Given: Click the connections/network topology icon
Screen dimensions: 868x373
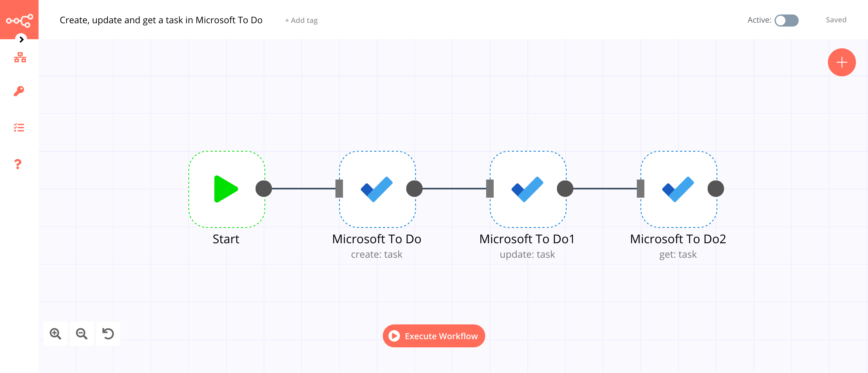Looking at the screenshot, I should [19, 57].
